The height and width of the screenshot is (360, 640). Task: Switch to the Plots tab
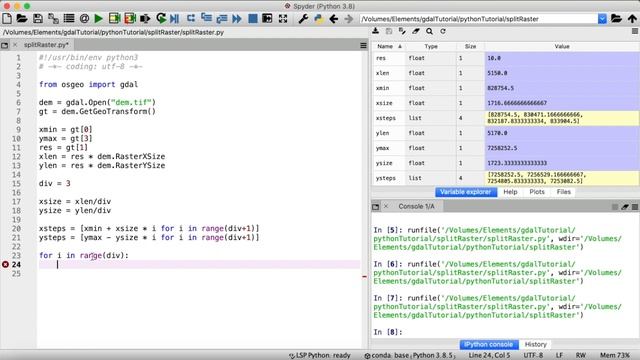(x=537, y=192)
